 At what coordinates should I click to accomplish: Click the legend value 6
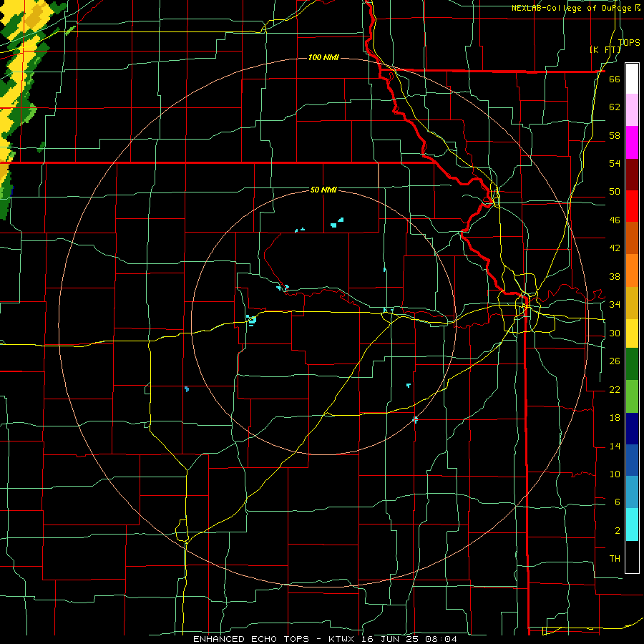(617, 502)
